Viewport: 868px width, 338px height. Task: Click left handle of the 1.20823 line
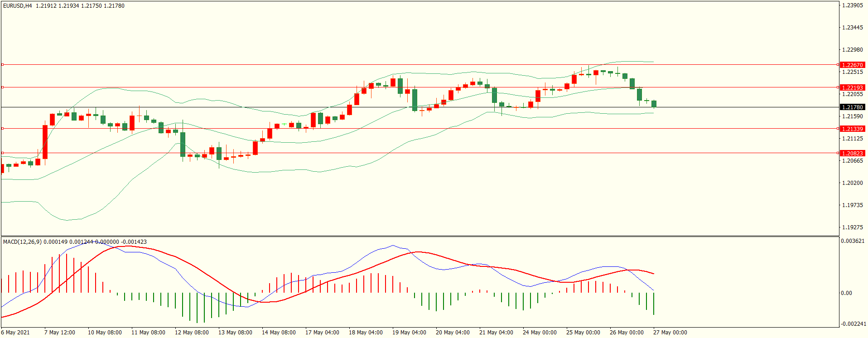coord(2,153)
